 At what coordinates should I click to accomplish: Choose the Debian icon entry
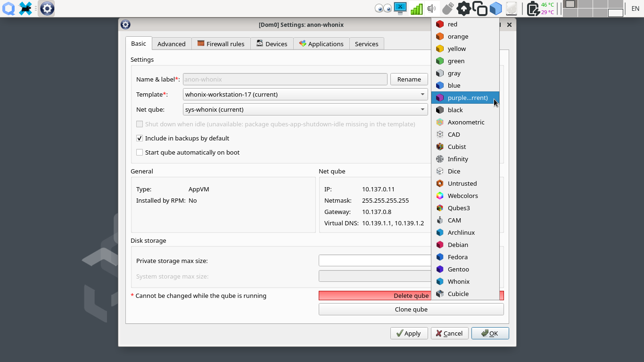[x=465, y=245]
